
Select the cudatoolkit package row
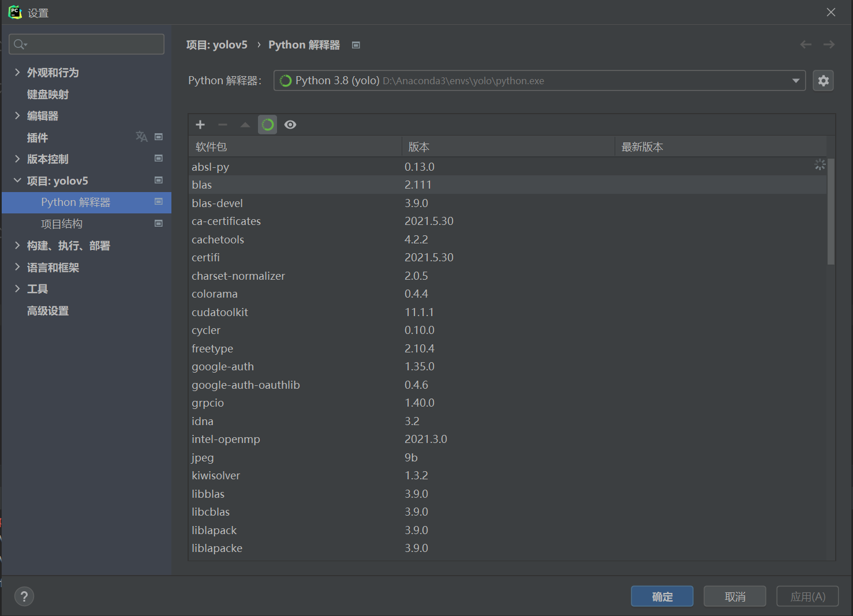coord(508,312)
